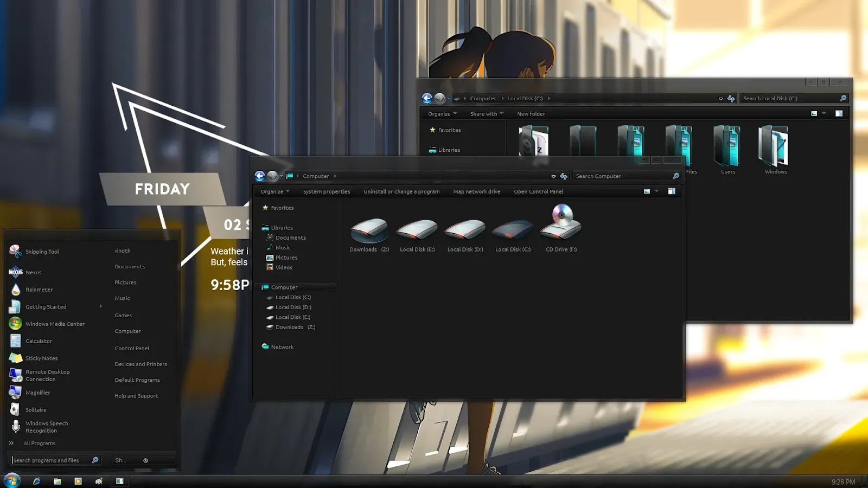Click Map network drive

(477, 191)
